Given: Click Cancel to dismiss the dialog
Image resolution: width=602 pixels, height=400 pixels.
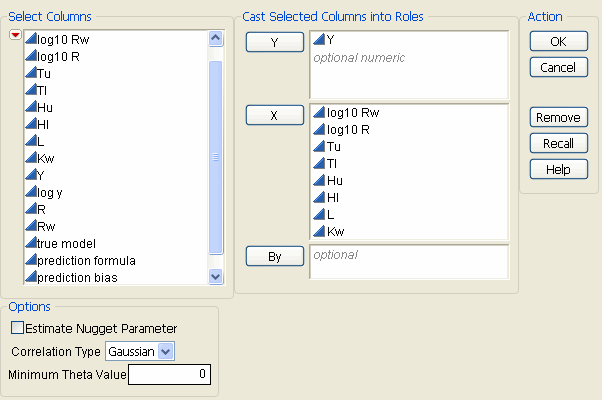Looking at the screenshot, I should 558,67.
